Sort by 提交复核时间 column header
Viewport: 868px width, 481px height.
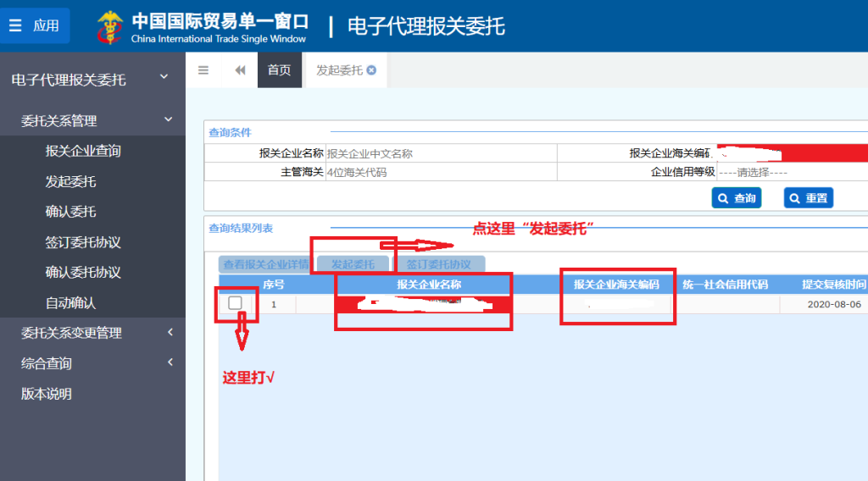click(834, 285)
